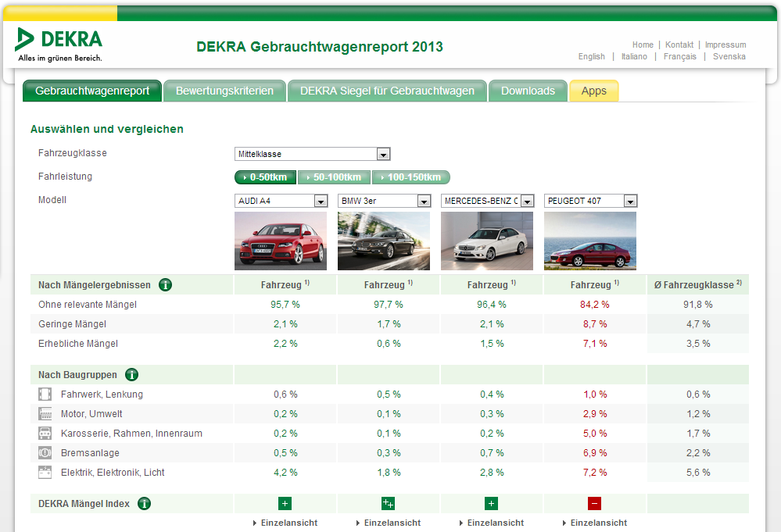Switch language to Italiano

634,57
